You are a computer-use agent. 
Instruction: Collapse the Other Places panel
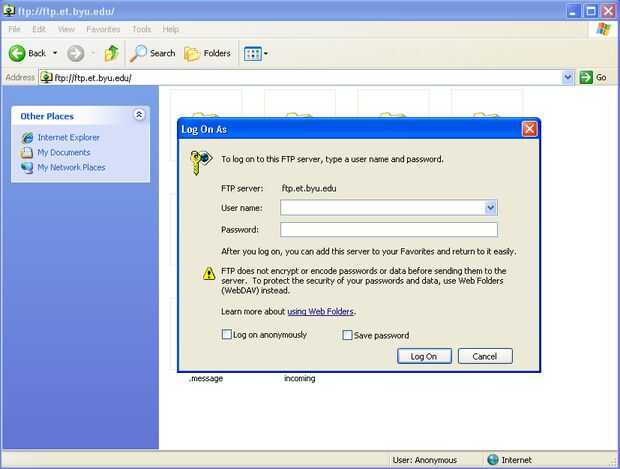click(x=139, y=115)
